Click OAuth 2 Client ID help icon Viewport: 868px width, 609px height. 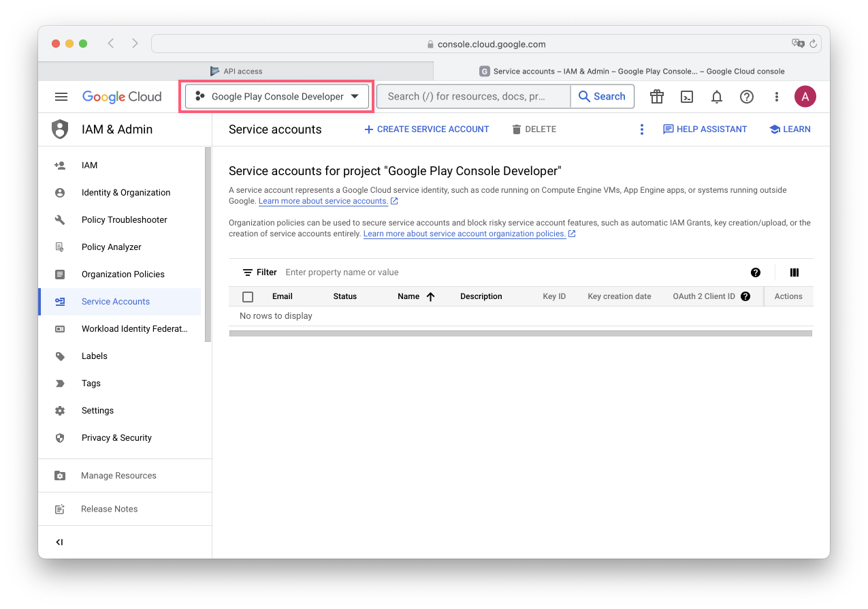click(x=745, y=296)
